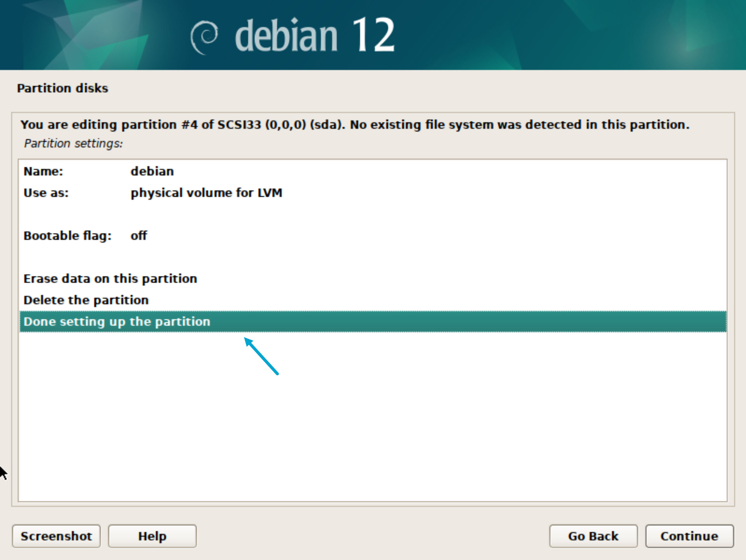This screenshot has height=560, width=746.
Task: Select 'Delete the partition' option
Action: (x=86, y=300)
